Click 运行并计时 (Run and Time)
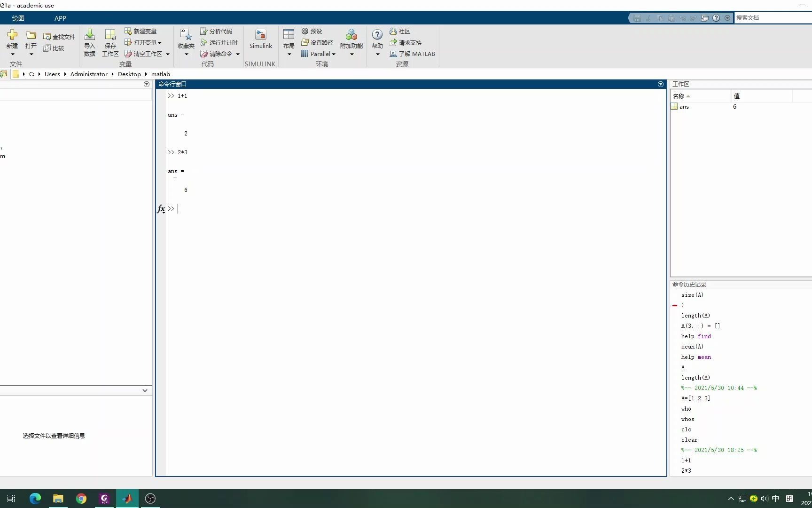The image size is (812, 508). [219, 42]
